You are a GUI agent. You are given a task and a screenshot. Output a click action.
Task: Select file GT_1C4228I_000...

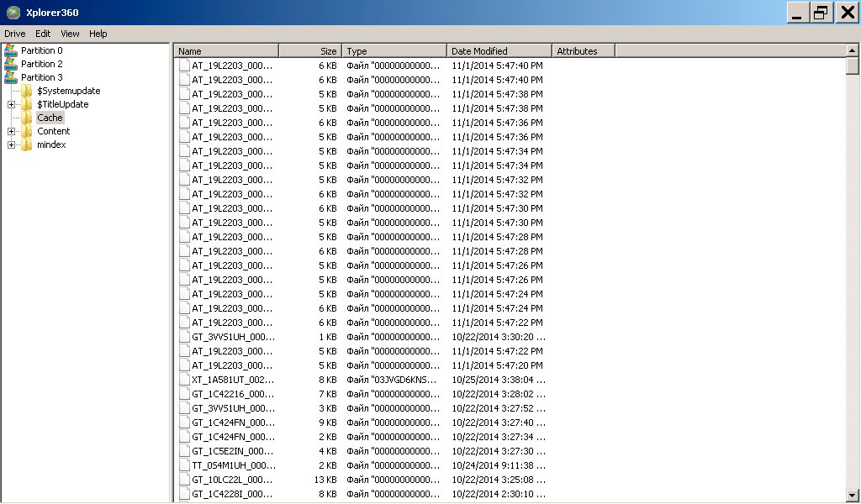(232, 494)
